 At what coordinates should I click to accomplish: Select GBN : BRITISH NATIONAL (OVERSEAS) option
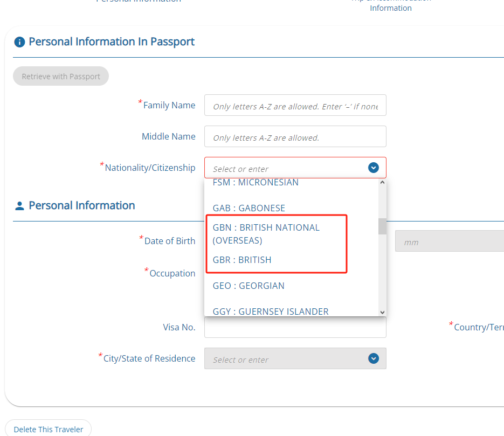(266, 234)
